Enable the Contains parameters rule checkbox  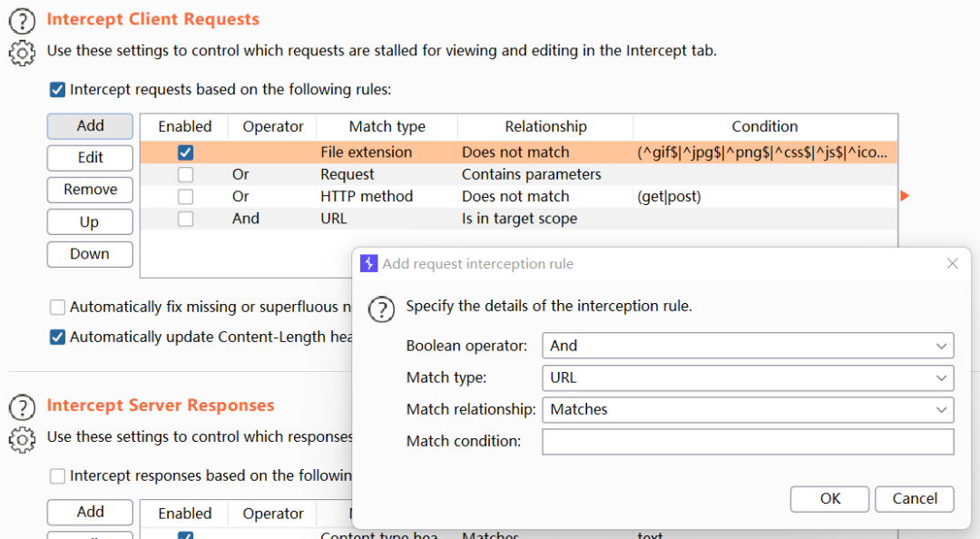pyautogui.click(x=186, y=174)
